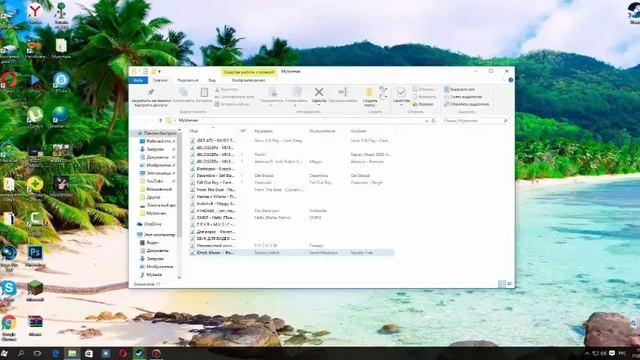Open the Google Chrome desktop shortcut
This screenshot has width=640, height=360.
point(9,327)
